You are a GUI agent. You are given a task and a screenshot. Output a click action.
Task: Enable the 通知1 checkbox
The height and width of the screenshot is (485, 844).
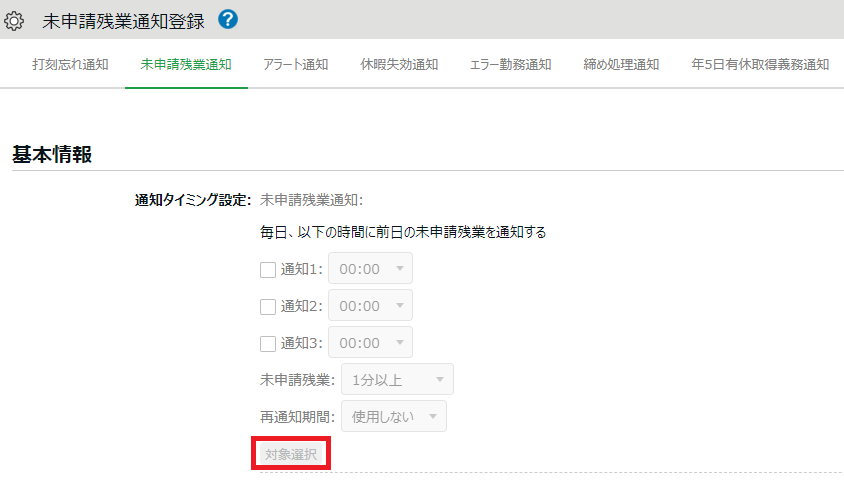pos(268,269)
